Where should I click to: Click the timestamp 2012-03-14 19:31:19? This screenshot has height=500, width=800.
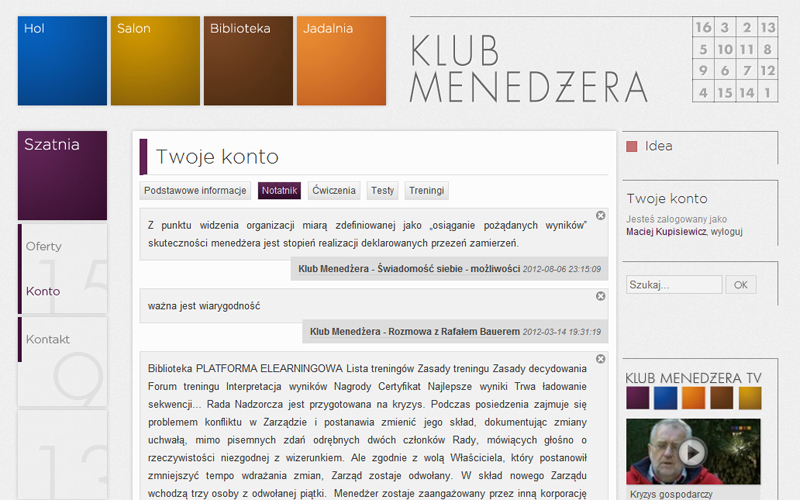(x=562, y=332)
